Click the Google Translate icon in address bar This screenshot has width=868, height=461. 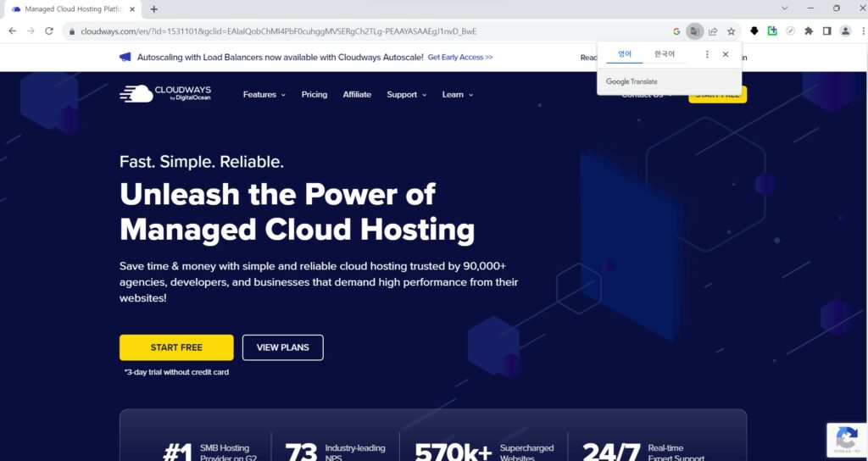(694, 31)
